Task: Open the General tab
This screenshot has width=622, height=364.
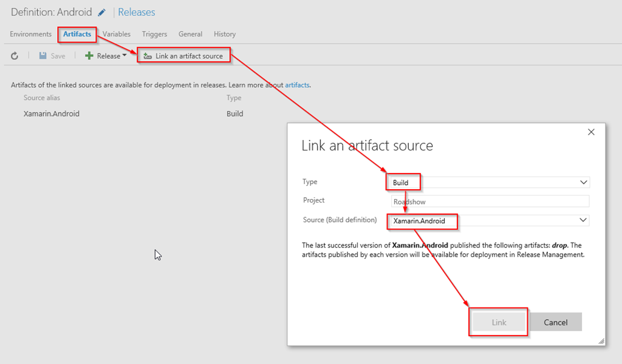Action: pyautogui.click(x=190, y=34)
